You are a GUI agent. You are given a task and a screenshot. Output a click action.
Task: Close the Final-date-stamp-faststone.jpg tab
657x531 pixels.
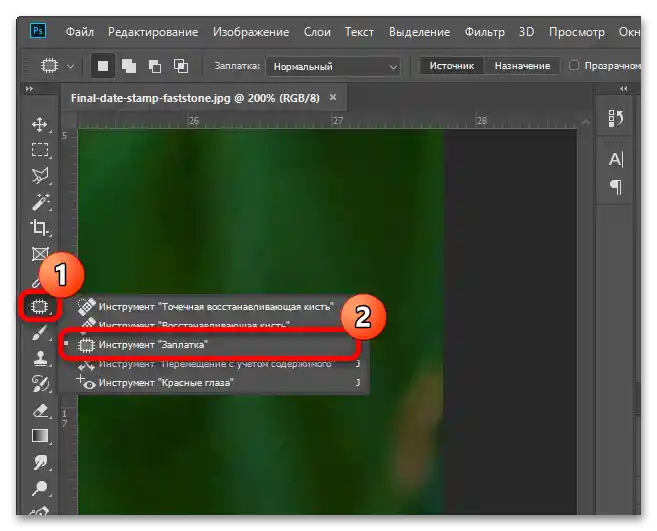click(333, 97)
